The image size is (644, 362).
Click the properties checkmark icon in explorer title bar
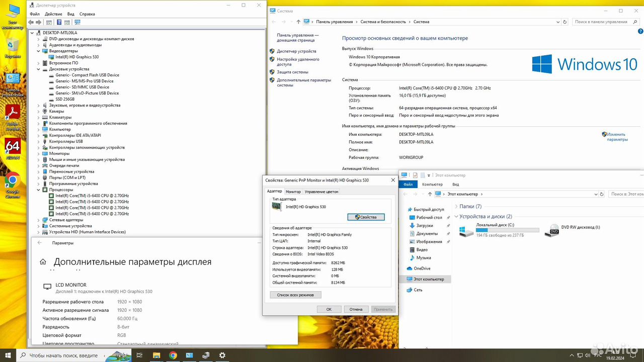click(415, 175)
